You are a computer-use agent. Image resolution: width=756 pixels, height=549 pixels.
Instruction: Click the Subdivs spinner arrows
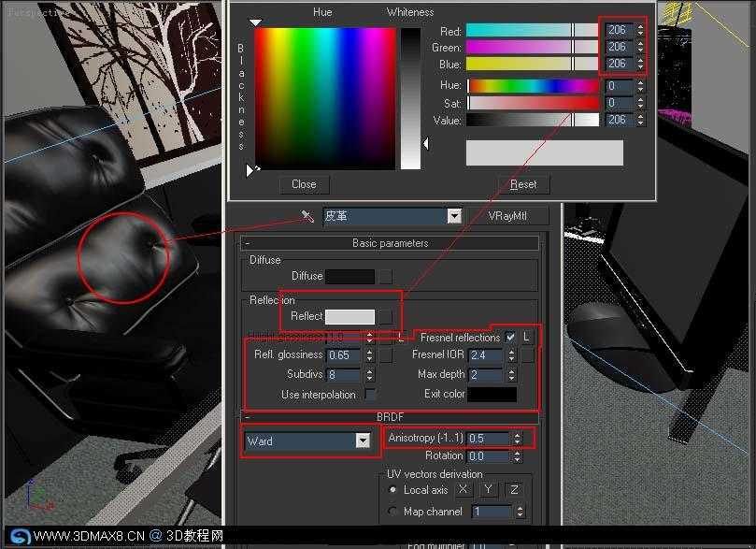click(369, 375)
